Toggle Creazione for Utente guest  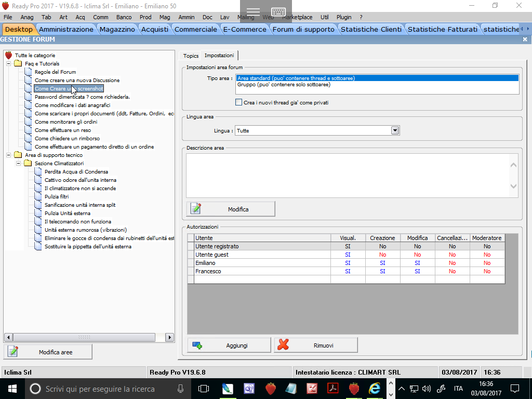382,255
